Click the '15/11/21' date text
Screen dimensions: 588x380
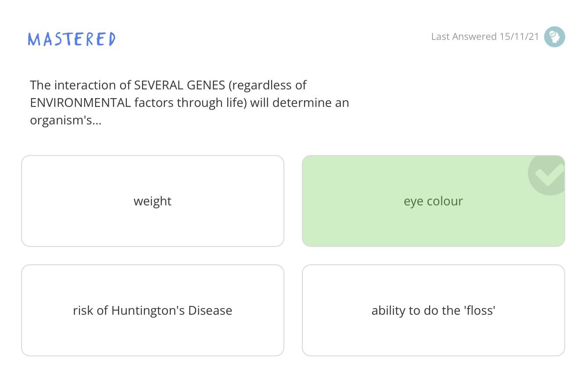click(x=519, y=36)
